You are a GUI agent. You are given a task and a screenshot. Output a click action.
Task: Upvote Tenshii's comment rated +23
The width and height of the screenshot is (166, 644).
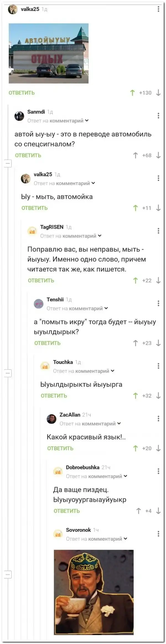click(x=135, y=343)
